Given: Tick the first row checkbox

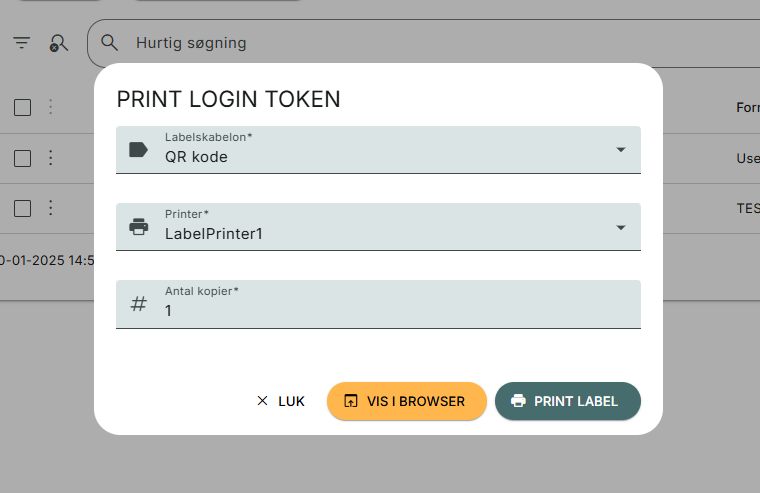Looking at the screenshot, I should (22, 108).
